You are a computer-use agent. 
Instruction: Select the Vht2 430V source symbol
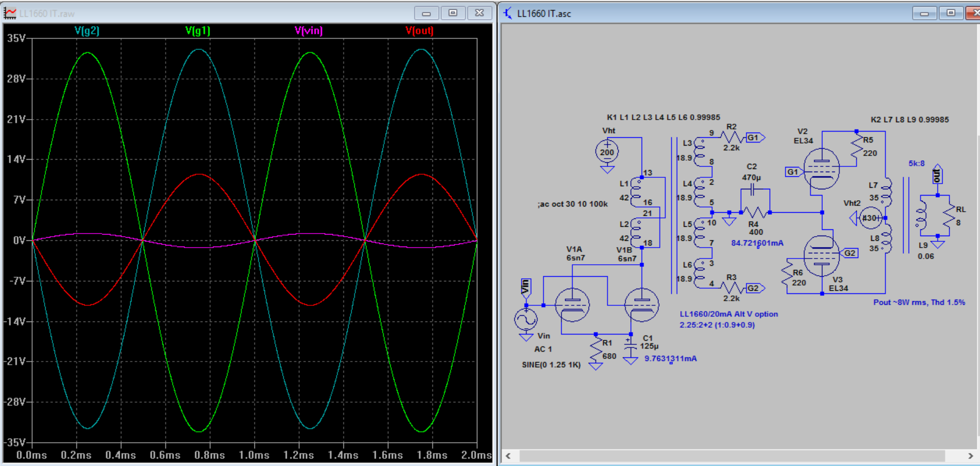click(871, 218)
